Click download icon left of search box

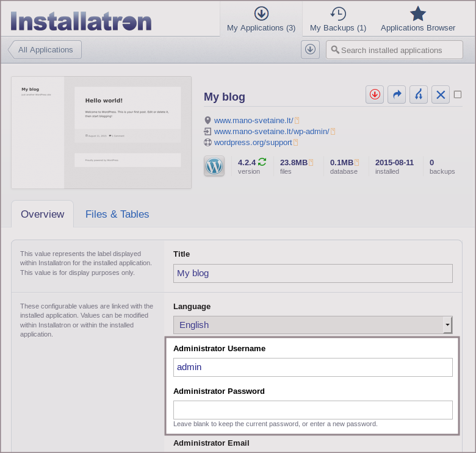tap(310, 50)
